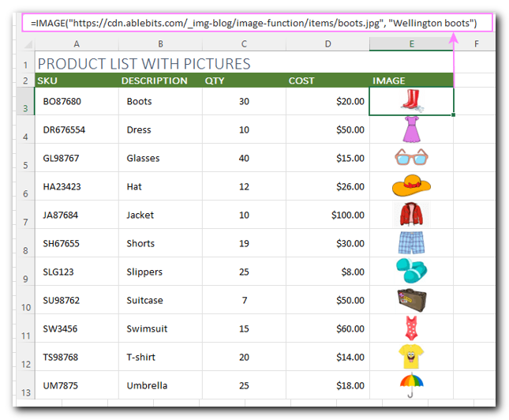Image resolution: width=509 pixels, height=420 pixels.
Task: Click the orange hat image
Action: 411,186
